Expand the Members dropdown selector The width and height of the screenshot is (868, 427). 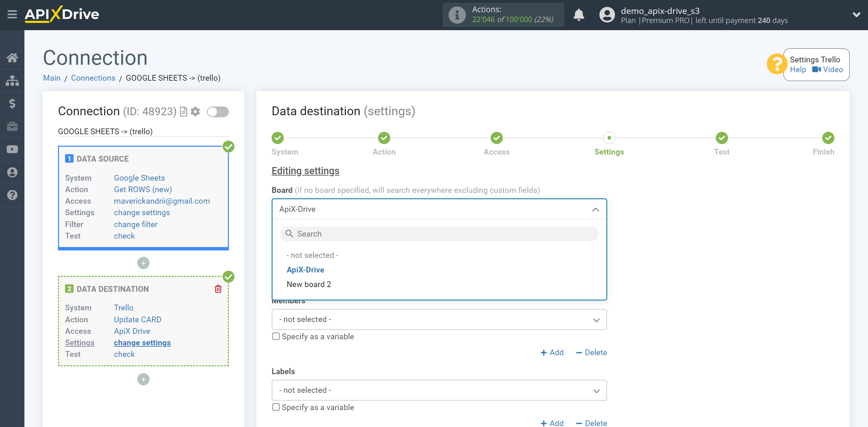(x=438, y=319)
